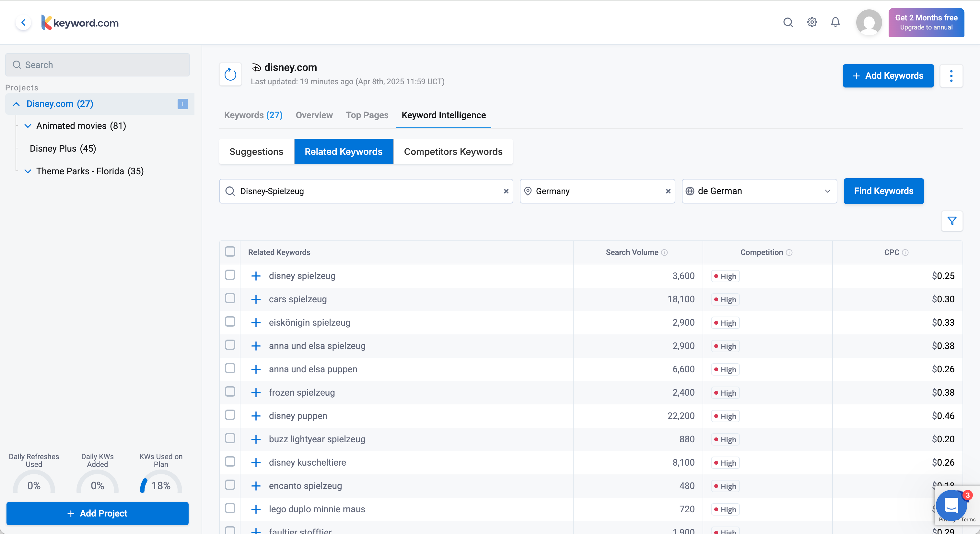
Task: Open the de German language dropdown
Action: pyautogui.click(x=759, y=191)
